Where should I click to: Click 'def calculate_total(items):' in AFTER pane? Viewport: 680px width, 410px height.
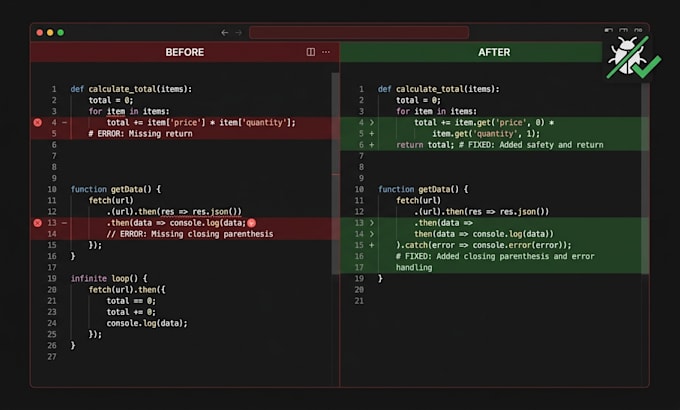click(x=438, y=89)
